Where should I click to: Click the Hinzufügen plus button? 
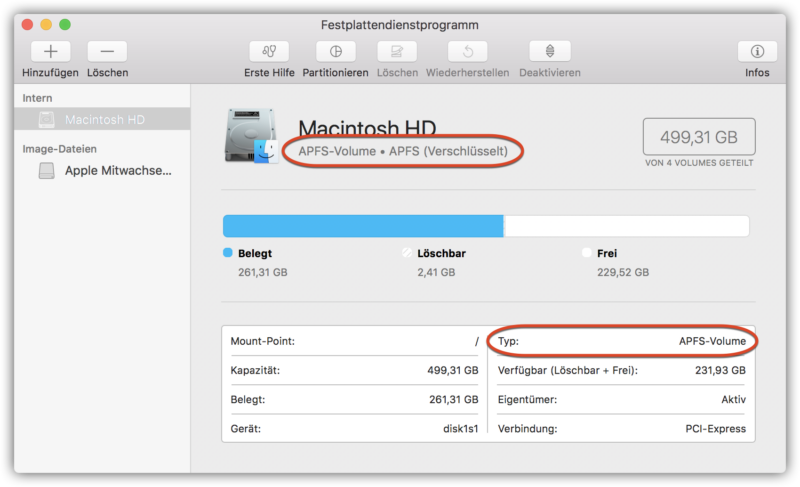click(x=51, y=52)
